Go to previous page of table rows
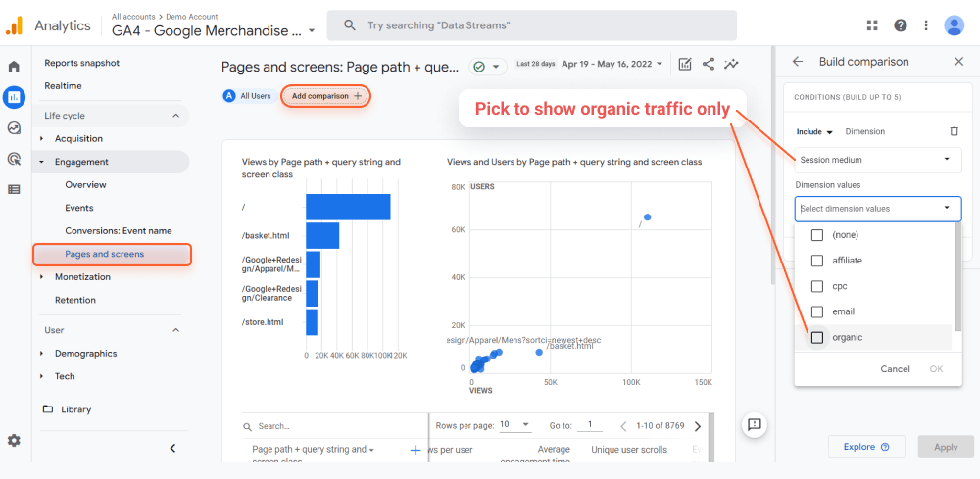Image resolution: width=980 pixels, height=479 pixels. point(623,426)
